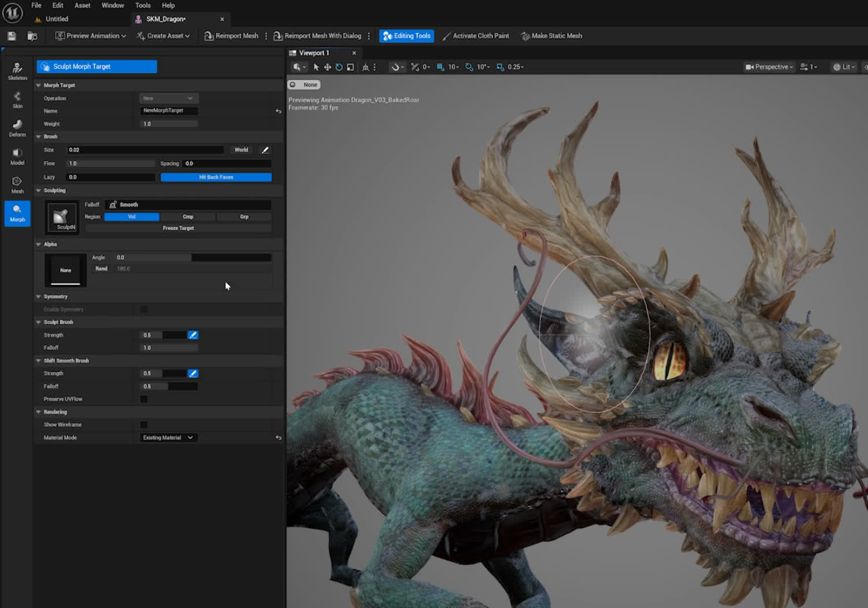Viewport: 868px width, 608px height.
Task: Switch to Model editing mode
Action: (17, 155)
